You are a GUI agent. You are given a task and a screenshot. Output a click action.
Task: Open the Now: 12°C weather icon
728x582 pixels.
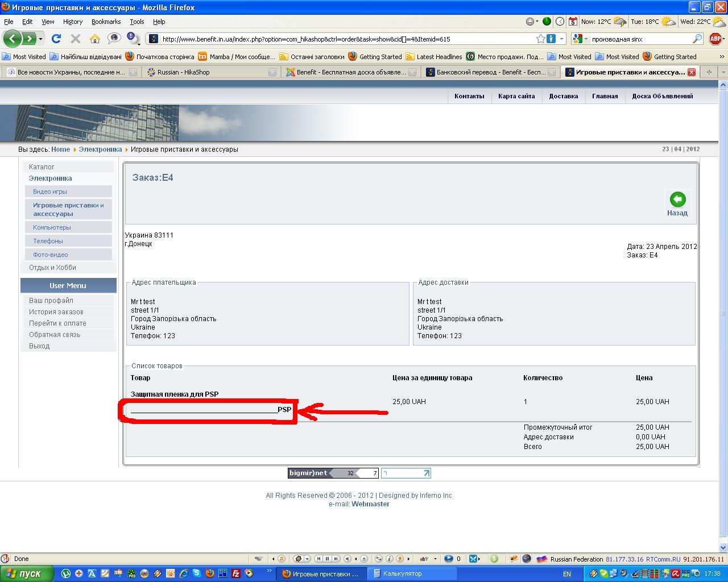point(619,22)
